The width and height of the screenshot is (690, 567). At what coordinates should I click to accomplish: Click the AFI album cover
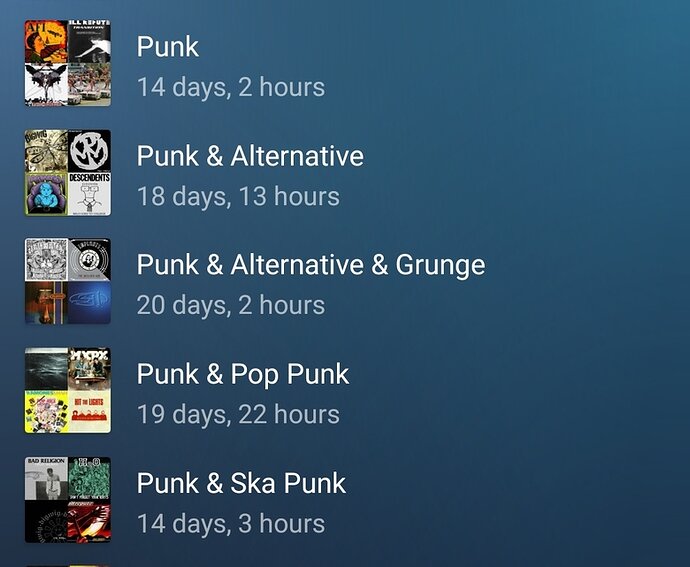[x=46, y=41]
